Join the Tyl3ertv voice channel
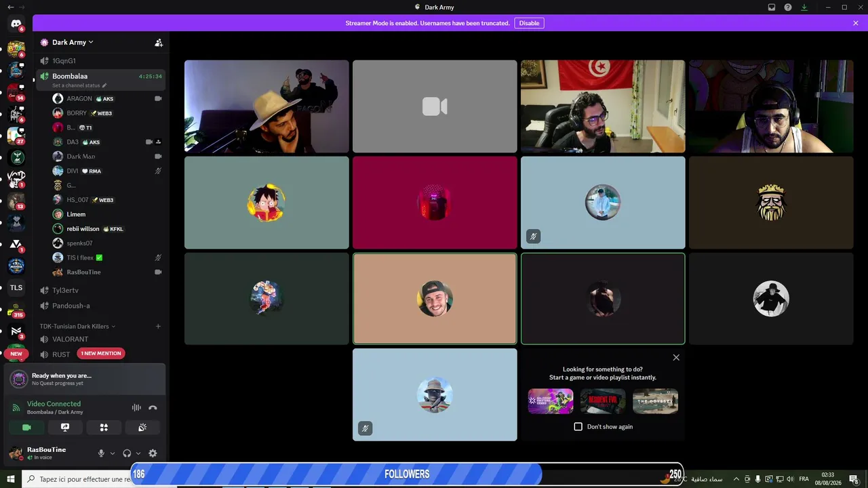 click(x=100, y=291)
